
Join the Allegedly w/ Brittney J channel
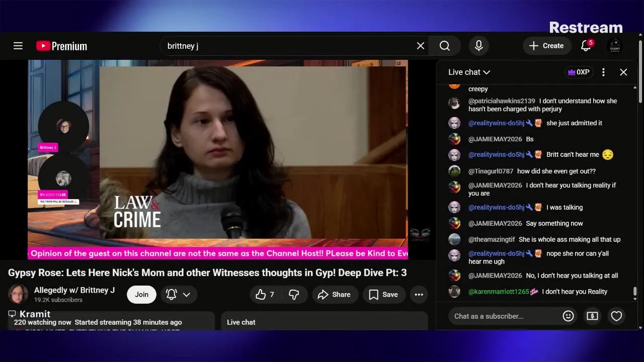141,295
